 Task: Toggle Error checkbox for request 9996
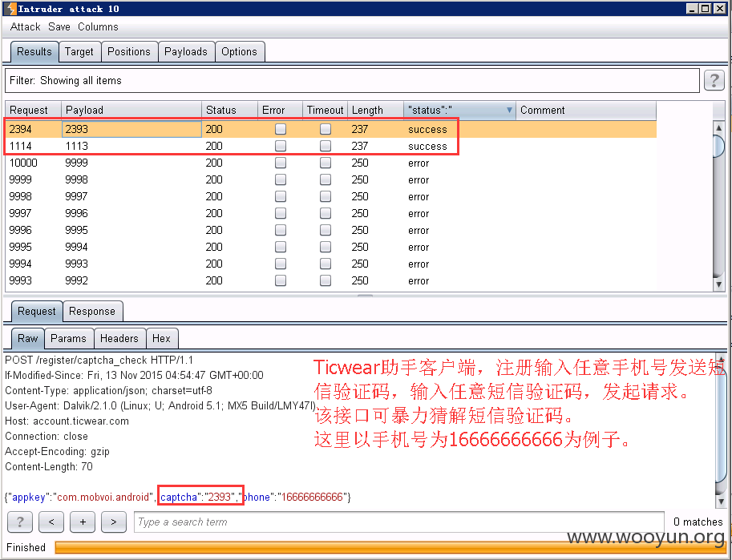coord(281,230)
